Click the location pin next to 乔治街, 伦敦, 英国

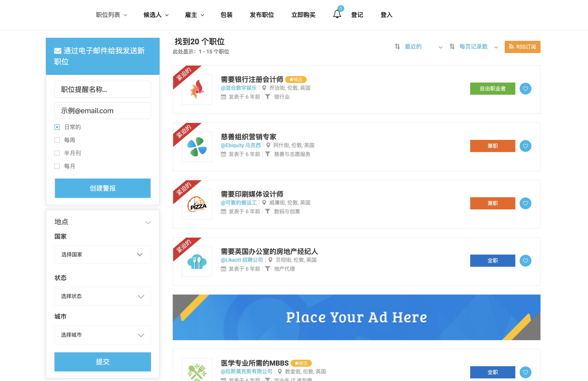[264, 88]
